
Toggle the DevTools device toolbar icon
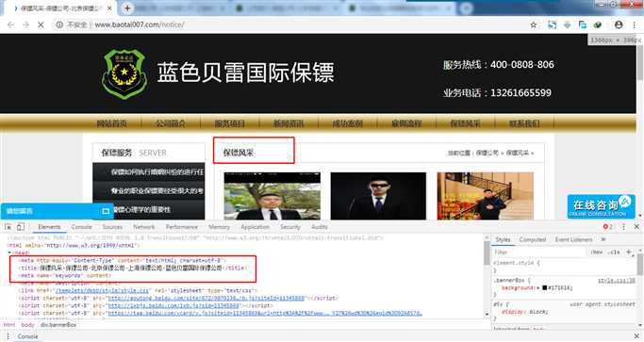pyautogui.click(x=21, y=227)
